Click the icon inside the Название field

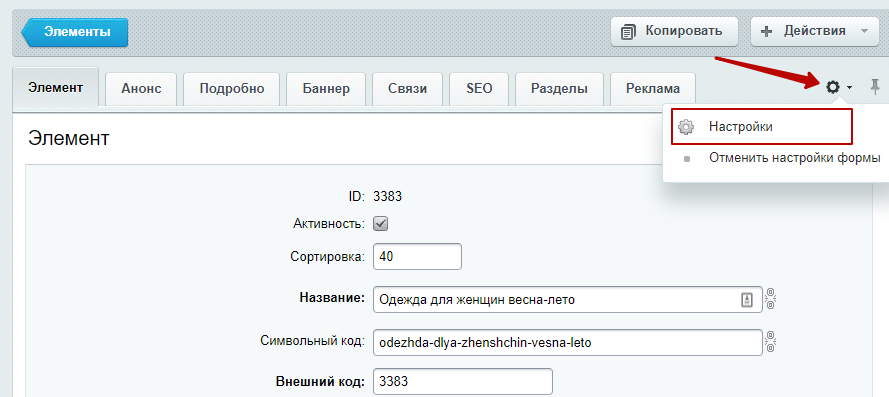coord(747,299)
